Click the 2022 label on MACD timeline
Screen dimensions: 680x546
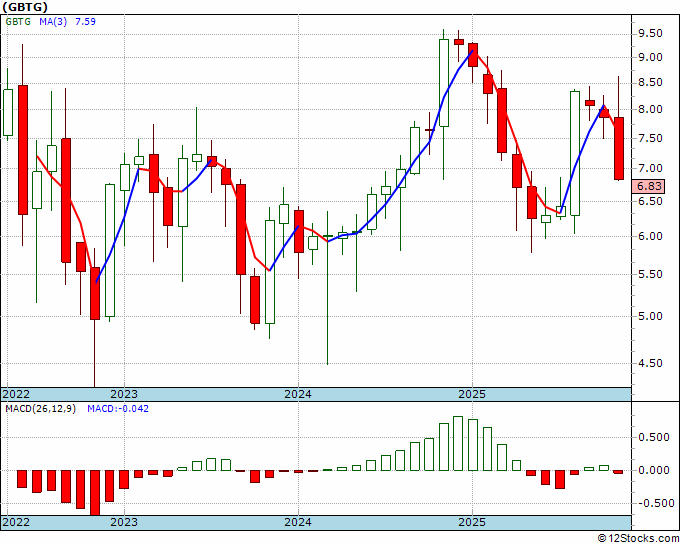pos(16,522)
